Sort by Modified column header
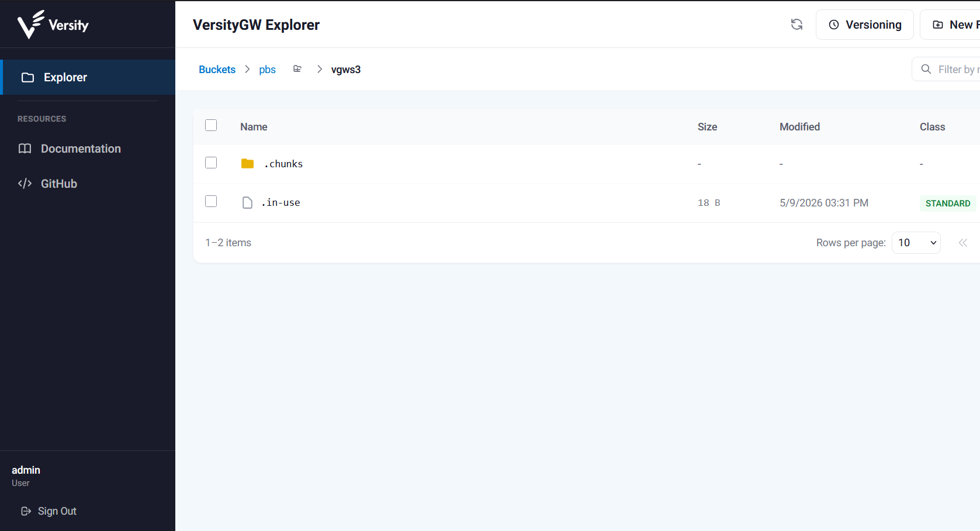 (799, 127)
